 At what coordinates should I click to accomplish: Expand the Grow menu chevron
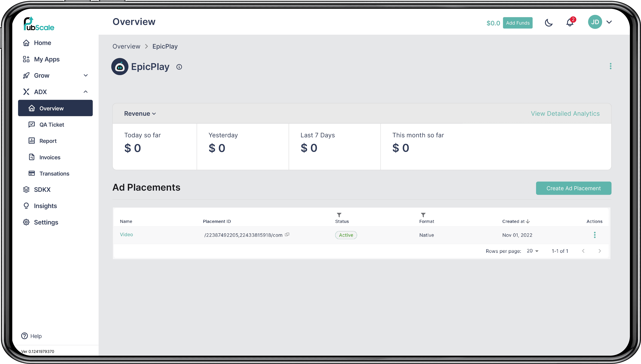(x=86, y=75)
